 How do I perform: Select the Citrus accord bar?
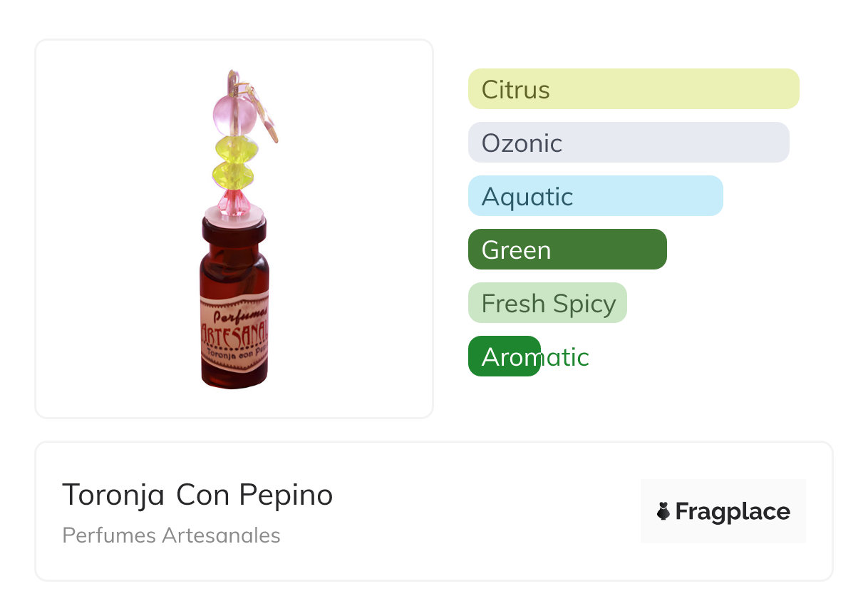[x=633, y=89]
